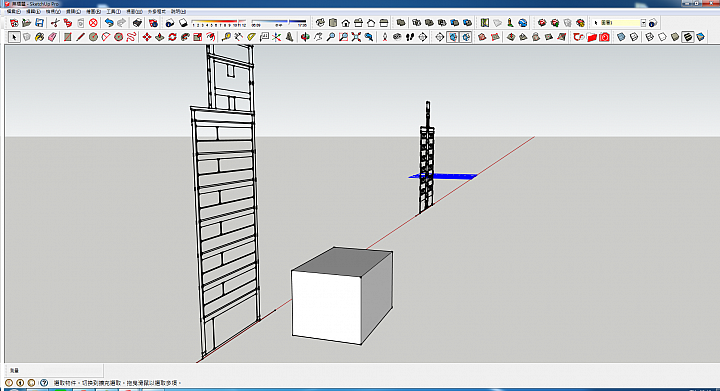Select the pink Eraser tool
Image resolution: width=720 pixels, height=391 pixels.
[52, 37]
